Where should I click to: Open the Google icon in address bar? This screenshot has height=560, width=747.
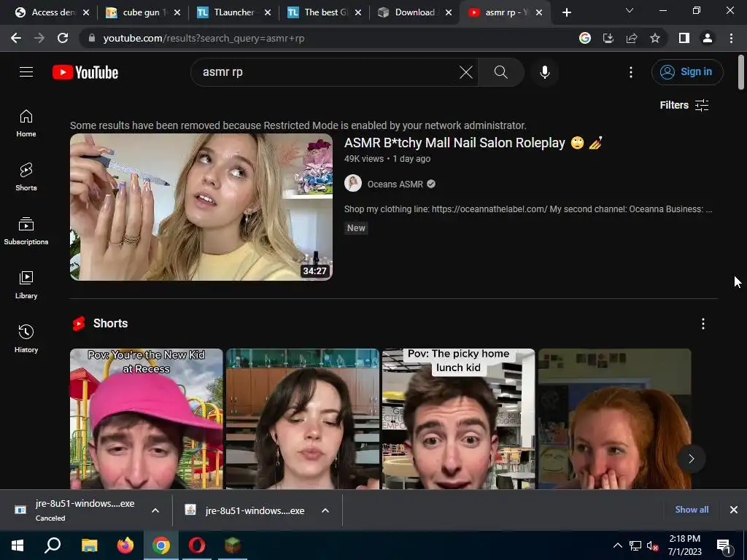584,38
